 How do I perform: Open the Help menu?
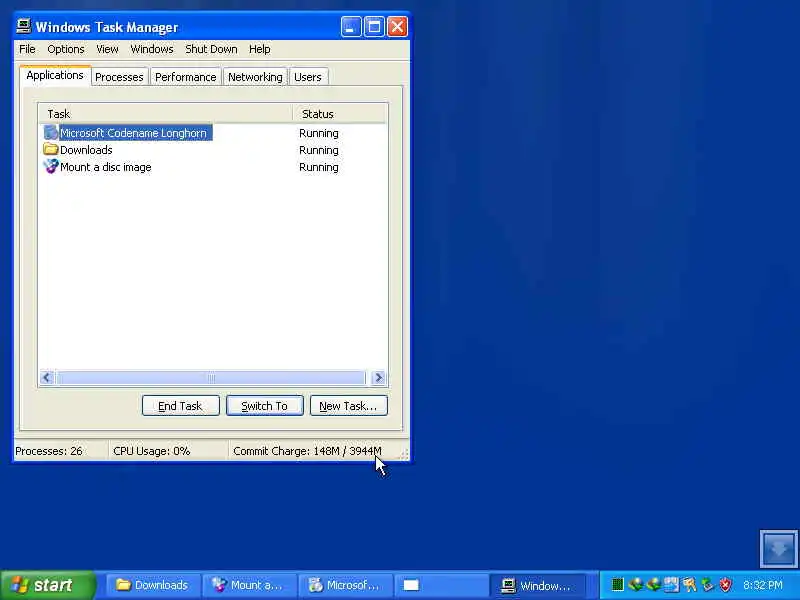pos(260,49)
